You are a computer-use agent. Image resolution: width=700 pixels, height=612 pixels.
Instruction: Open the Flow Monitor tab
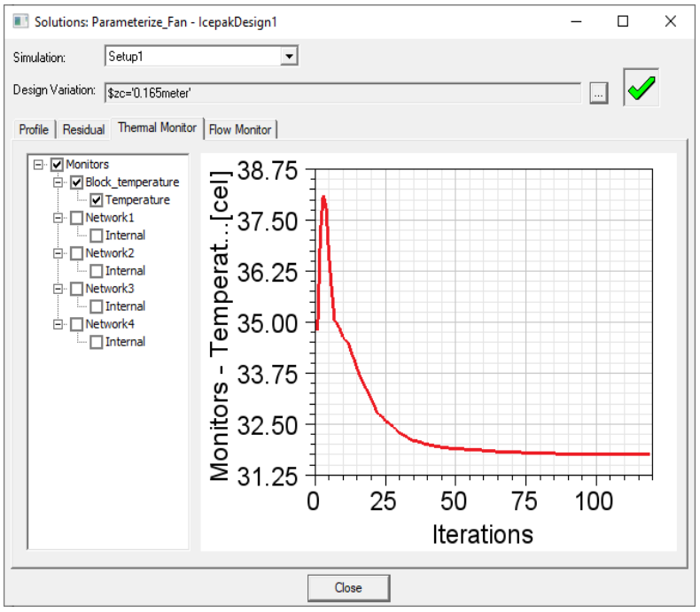coord(240,130)
